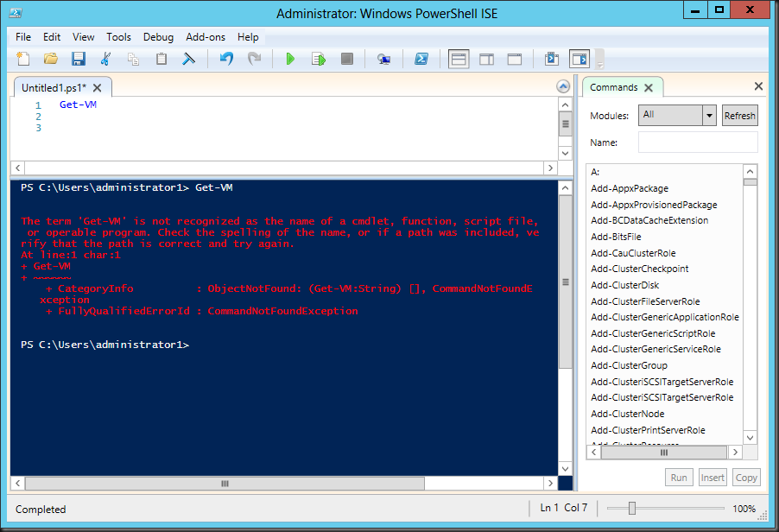The image size is (779, 532).
Task: Copy selection with the toolbar Copy icon
Action: 133,59
